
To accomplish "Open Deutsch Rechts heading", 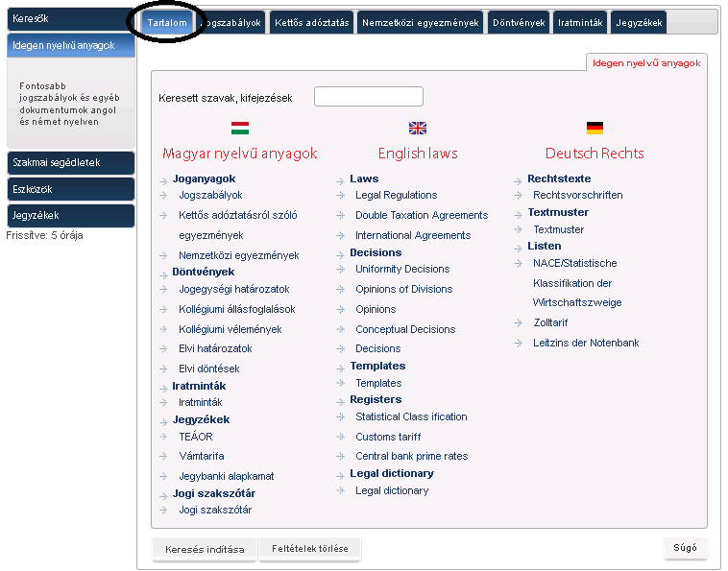I will (595, 154).
